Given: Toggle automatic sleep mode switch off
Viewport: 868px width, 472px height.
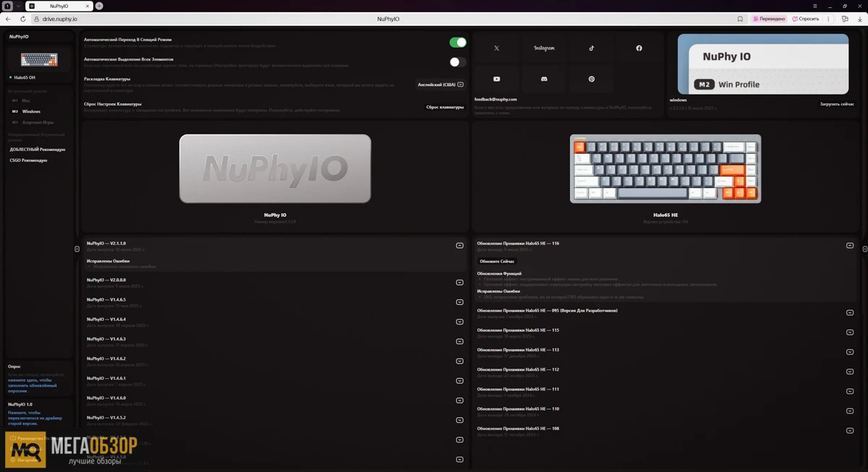Looking at the screenshot, I should point(458,43).
